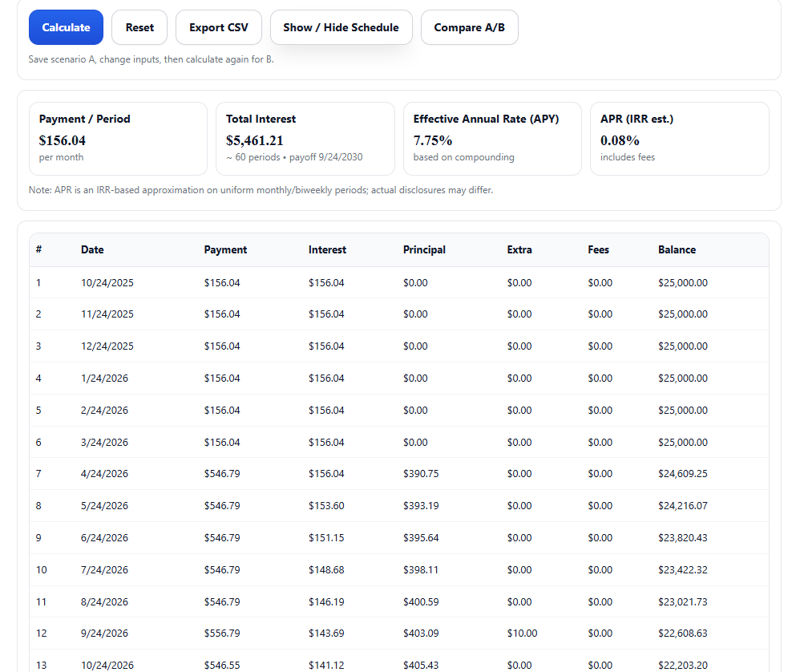796x672 pixels.
Task: Select date cell 6/24/2026
Action: (x=104, y=537)
